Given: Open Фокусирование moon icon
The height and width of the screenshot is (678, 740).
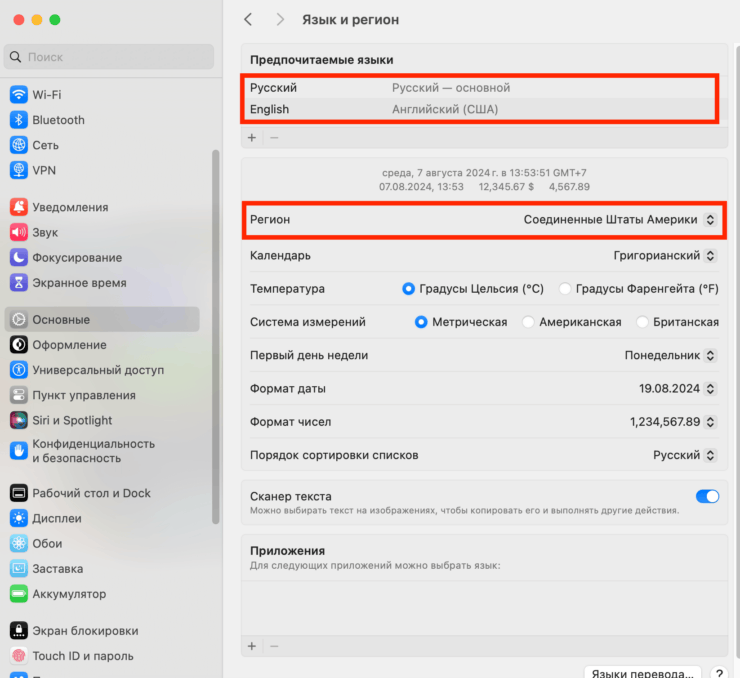Looking at the screenshot, I should coord(18,257).
